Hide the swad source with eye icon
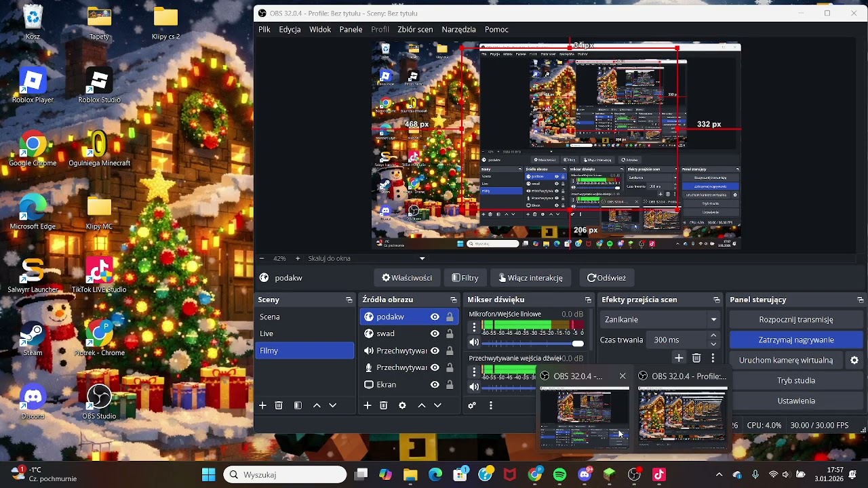 (x=435, y=333)
